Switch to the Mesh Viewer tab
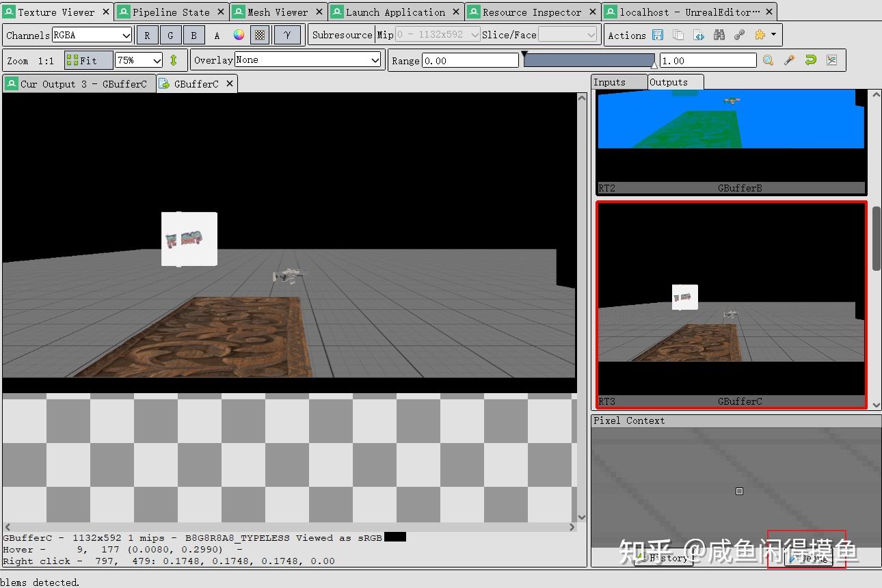 (x=277, y=12)
